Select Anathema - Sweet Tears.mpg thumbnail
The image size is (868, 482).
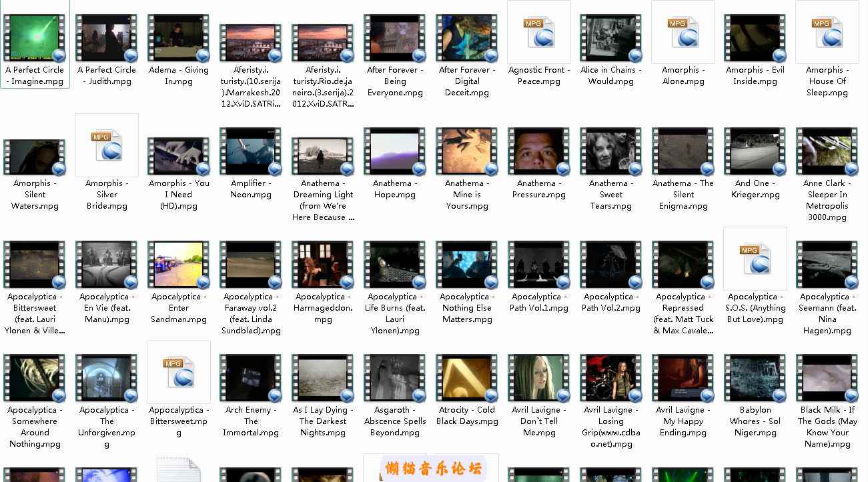pyautogui.click(x=611, y=152)
